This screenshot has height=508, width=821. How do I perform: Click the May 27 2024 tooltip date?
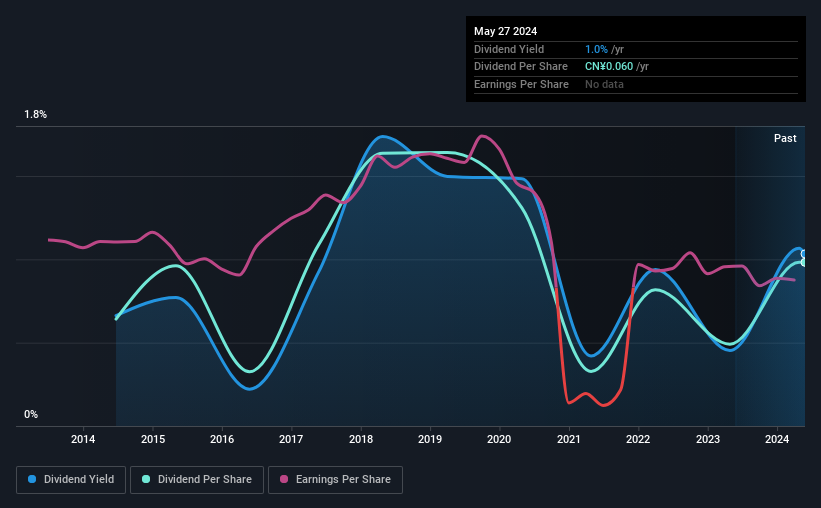tap(505, 31)
